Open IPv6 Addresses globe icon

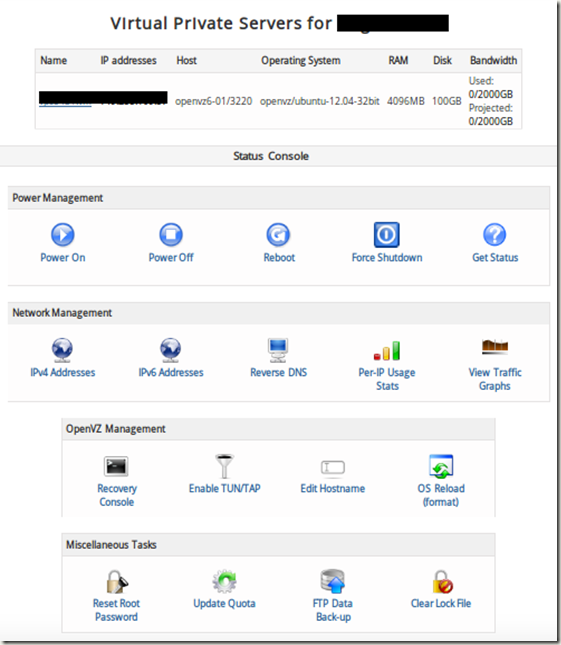tap(171, 349)
